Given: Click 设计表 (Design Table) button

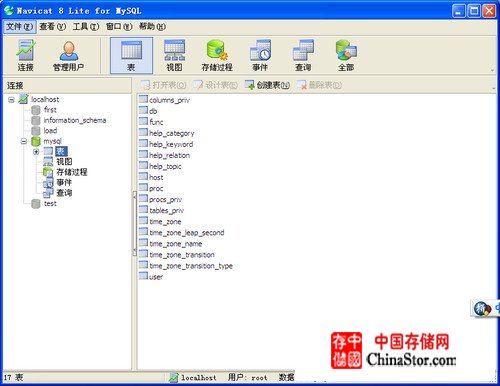Looking at the screenshot, I should [216, 85].
